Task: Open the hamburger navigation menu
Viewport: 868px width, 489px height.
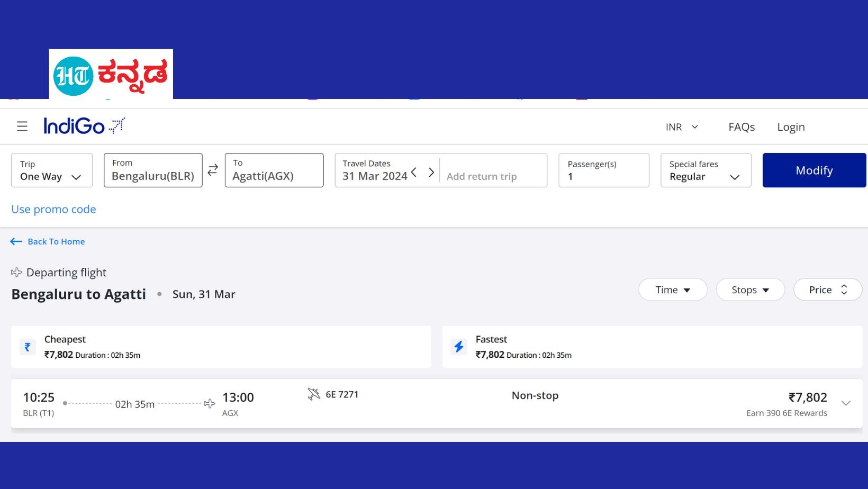Action: pos(22,126)
